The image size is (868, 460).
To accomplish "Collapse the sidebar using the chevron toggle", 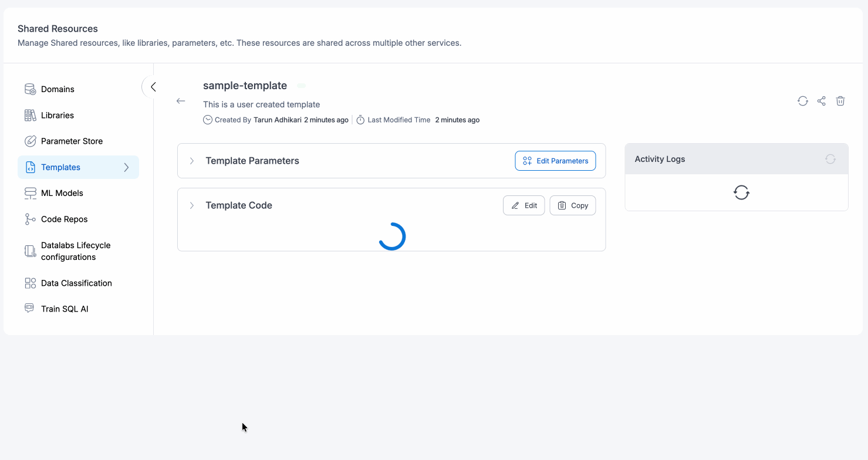I will [x=153, y=86].
